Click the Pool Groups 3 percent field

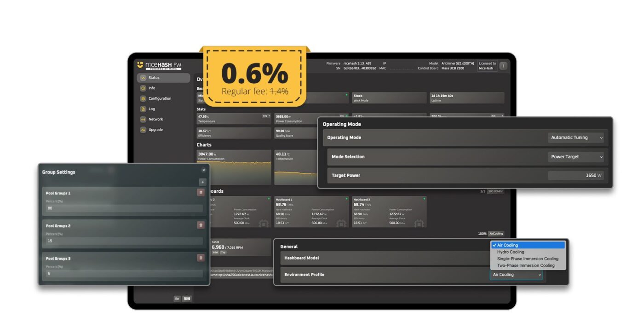point(124,274)
